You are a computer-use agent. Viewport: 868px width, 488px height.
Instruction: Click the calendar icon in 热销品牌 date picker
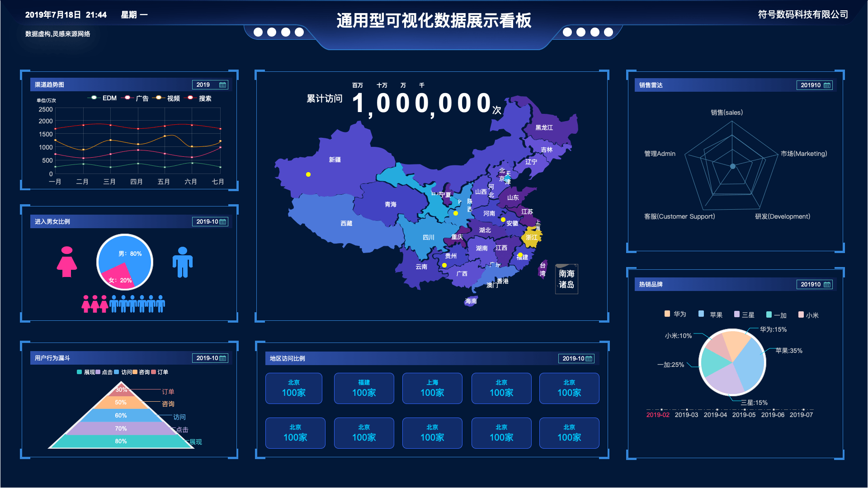(x=827, y=285)
